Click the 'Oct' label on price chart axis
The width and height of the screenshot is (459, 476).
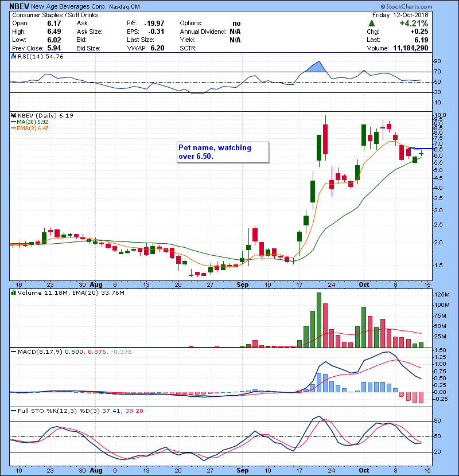(x=364, y=284)
